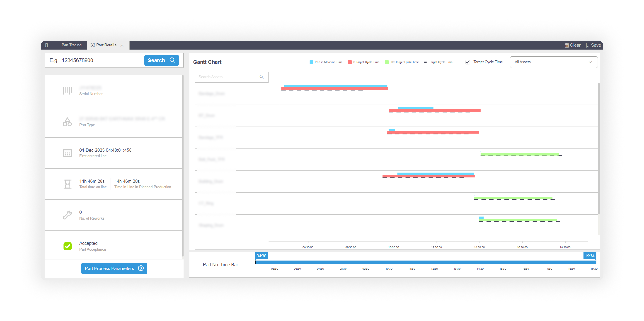Select the Part Details tab
This screenshot has height=321, width=644.
[106, 45]
